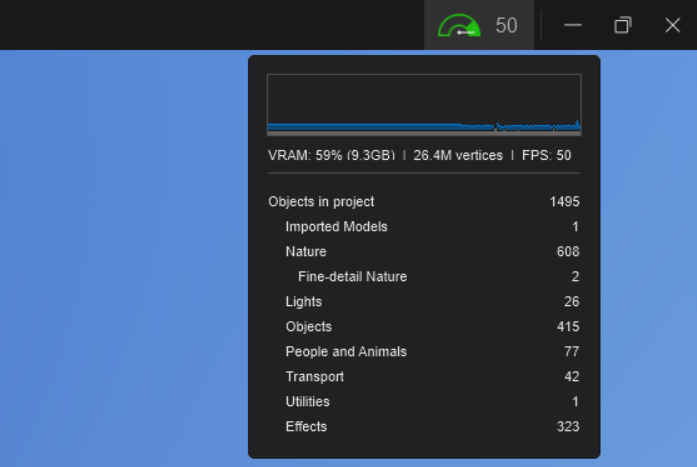The width and height of the screenshot is (697, 467).
Task: Click the green performance gauge icon
Action: 459,26
